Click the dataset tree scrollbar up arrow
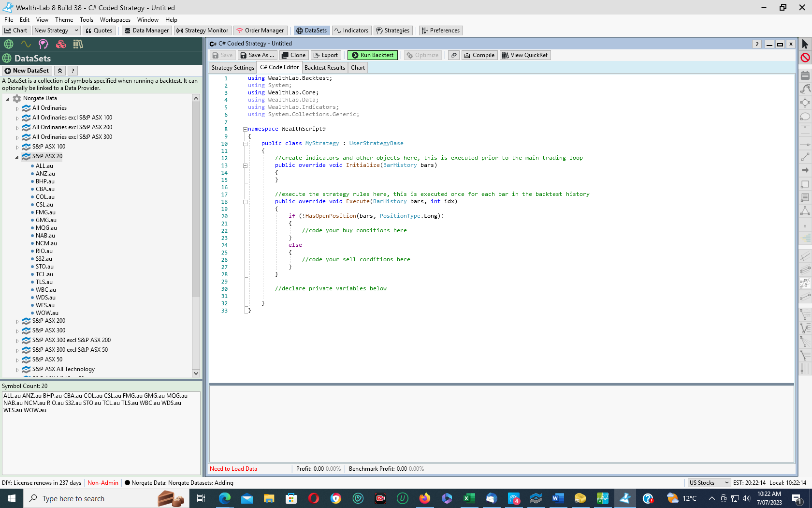812x508 pixels. 196,98
